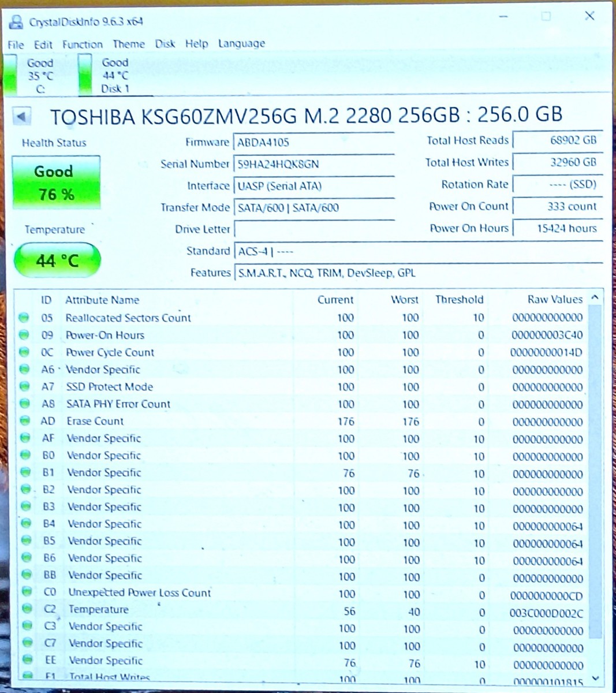
Task: Click the Transfer Mode field
Action: pos(313,208)
